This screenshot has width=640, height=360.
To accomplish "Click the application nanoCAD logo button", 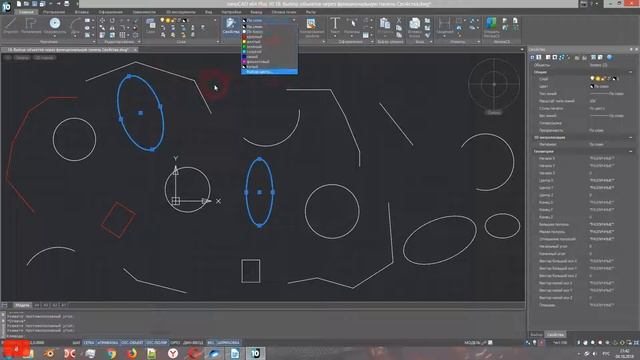I will point(7,7).
